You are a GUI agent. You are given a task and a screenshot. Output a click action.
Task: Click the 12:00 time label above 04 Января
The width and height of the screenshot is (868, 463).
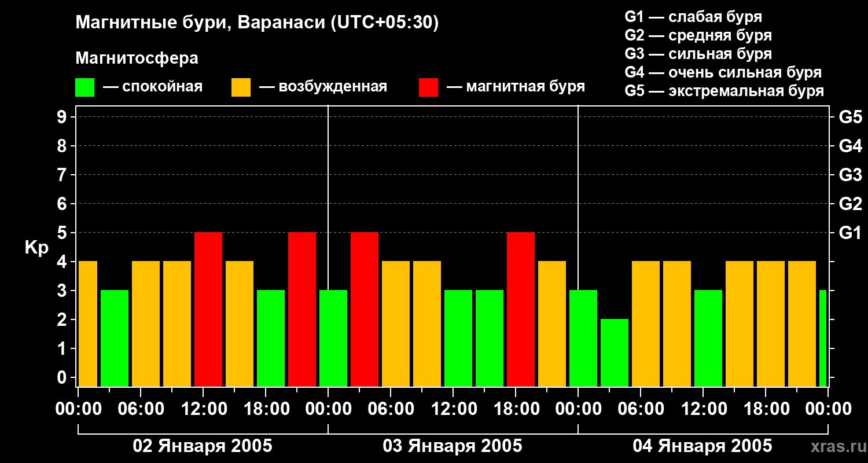pyautogui.click(x=703, y=409)
